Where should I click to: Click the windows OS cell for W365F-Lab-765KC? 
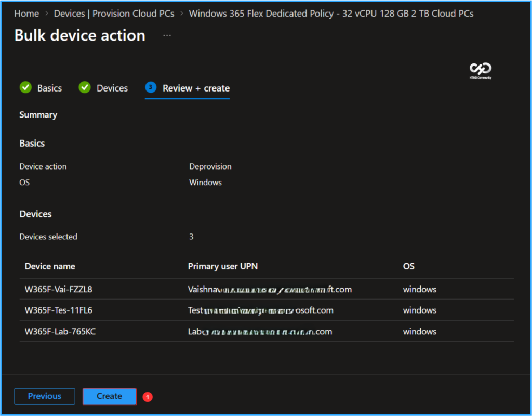point(420,332)
